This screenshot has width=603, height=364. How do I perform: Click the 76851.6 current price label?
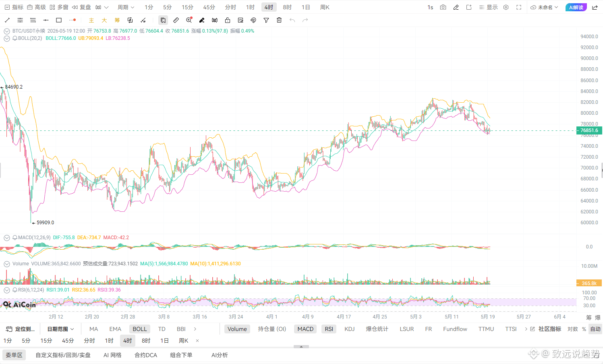coord(589,130)
